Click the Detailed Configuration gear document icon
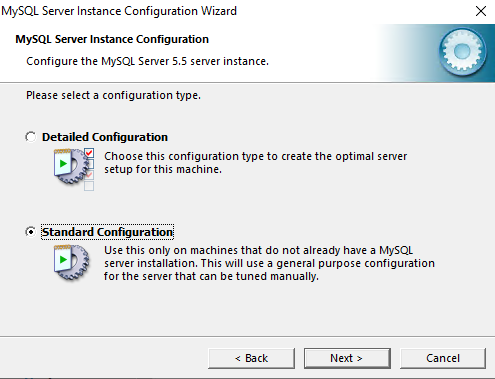This screenshot has height=379, width=495. click(71, 166)
